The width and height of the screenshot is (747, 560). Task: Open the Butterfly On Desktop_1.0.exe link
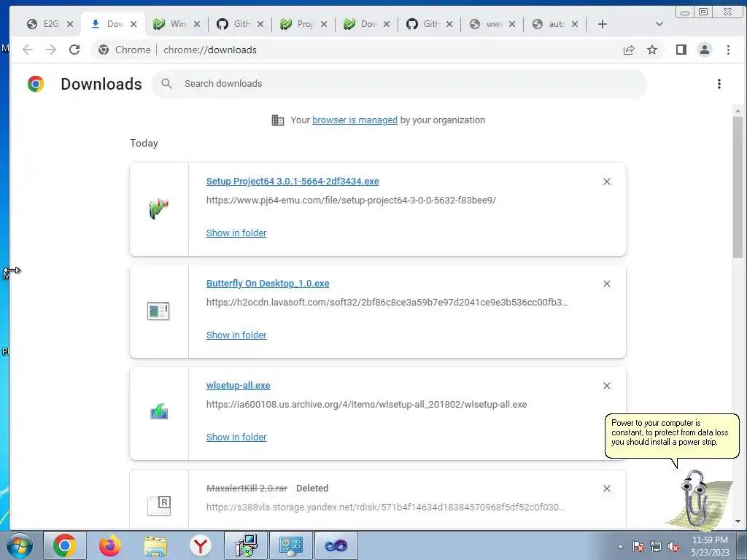click(268, 284)
